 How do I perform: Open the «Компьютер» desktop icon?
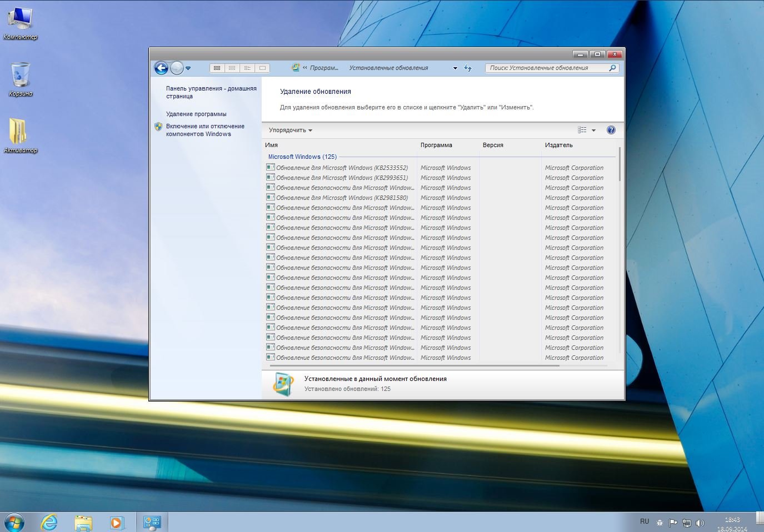click(x=20, y=24)
